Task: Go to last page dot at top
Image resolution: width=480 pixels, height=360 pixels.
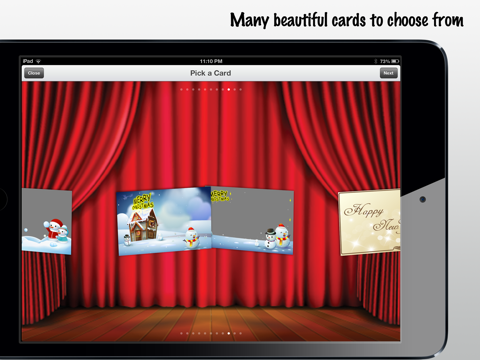Action: click(x=241, y=89)
